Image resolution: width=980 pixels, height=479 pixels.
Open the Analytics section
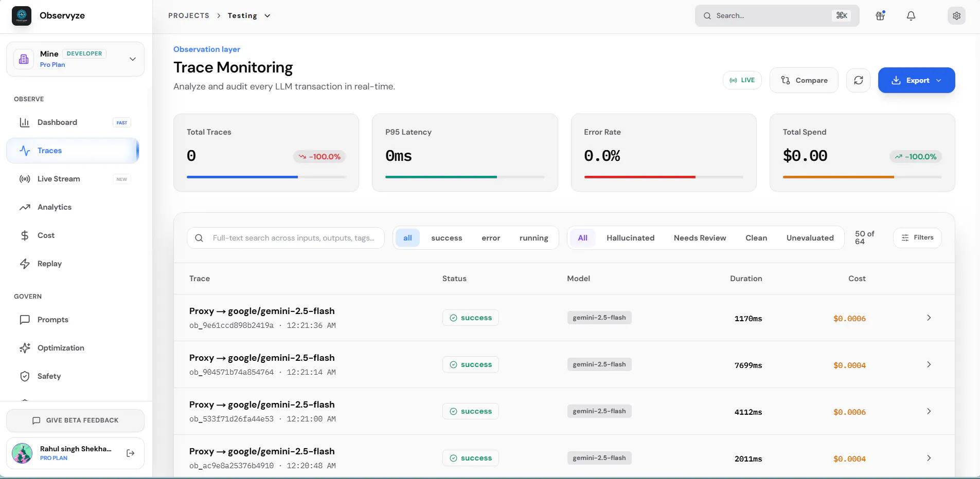[x=73, y=207]
